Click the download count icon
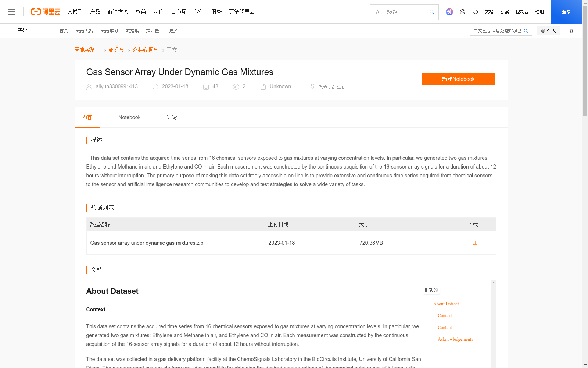The width and height of the screenshot is (588, 368). [x=206, y=87]
